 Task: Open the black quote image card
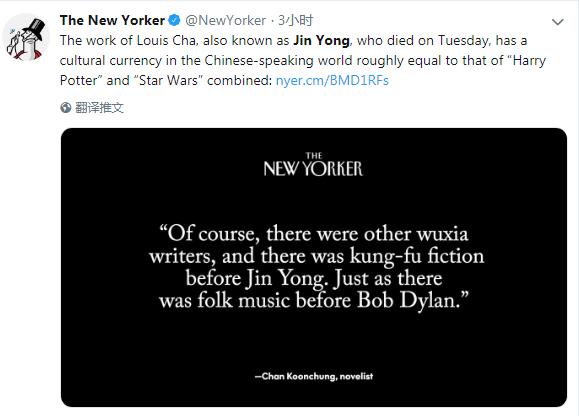point(314,268)
